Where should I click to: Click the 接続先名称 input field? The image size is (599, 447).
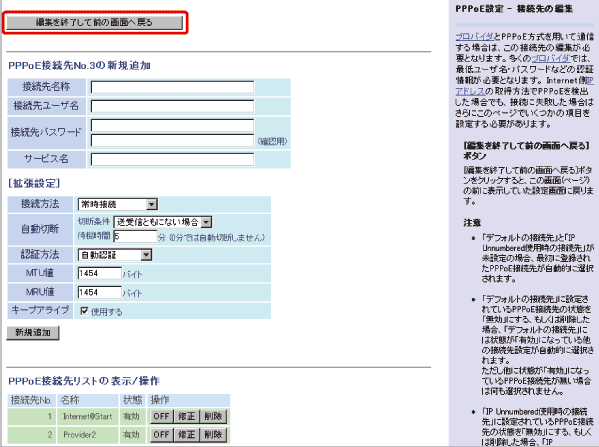click(x=172, y=87)
